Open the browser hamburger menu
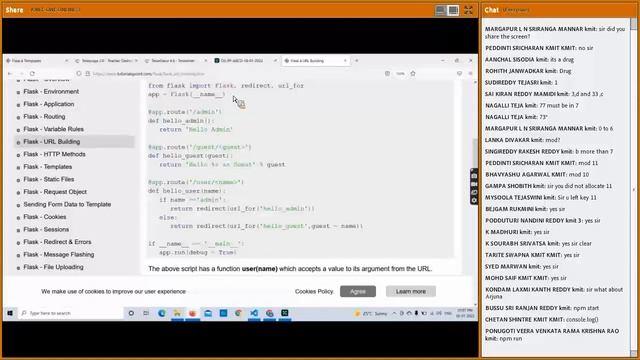The height and width of the screenshot is (360, 640). click(x=470, y=73)
